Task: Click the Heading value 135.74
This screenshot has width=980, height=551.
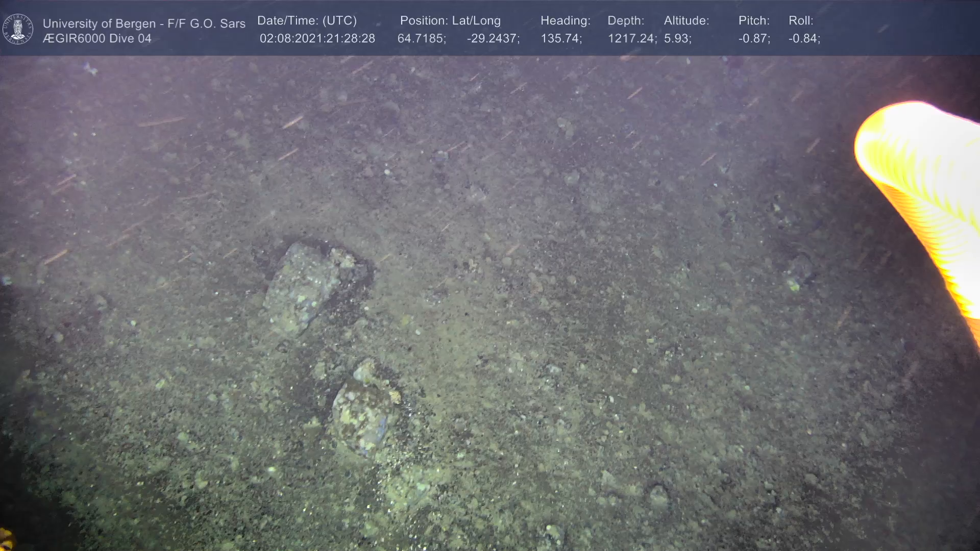Action: 561,39
